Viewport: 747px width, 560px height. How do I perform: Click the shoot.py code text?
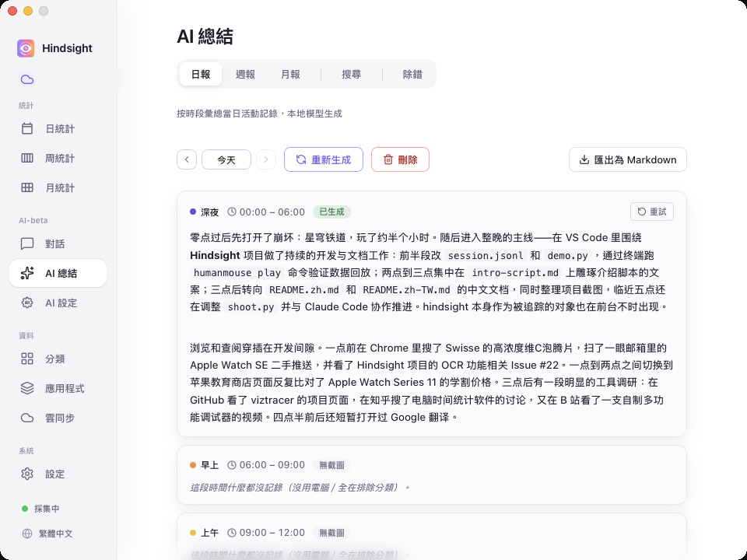click(251, 307)
